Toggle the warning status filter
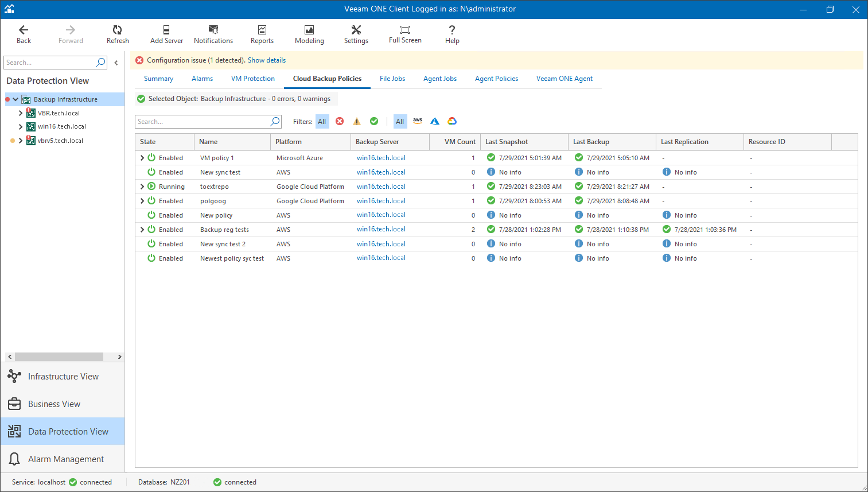This screenshot has height=492, width=868. pos(357,121)
